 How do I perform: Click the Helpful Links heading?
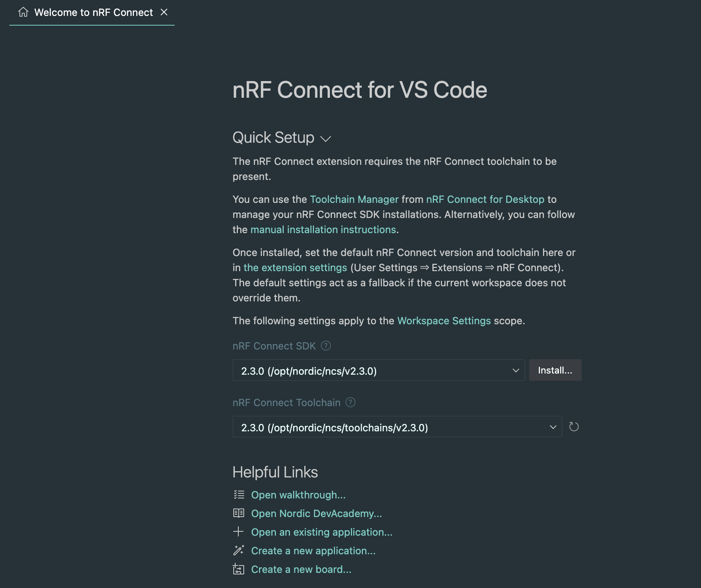pyautogui.click(x=275, y=472)
